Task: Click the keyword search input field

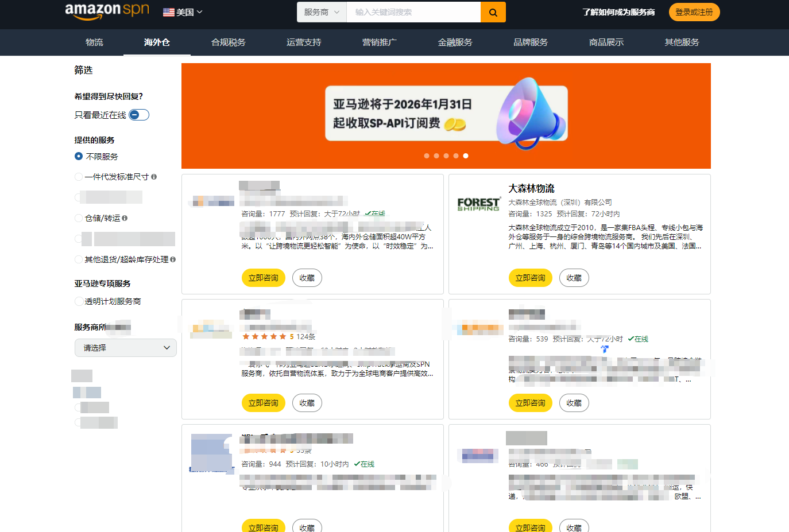Action: coord(413,12)
